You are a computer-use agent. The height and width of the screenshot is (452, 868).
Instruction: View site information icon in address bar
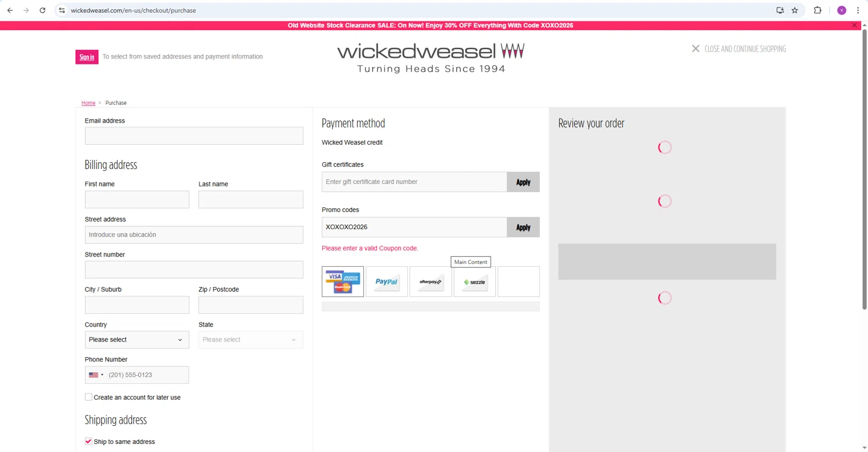(62, 10)
